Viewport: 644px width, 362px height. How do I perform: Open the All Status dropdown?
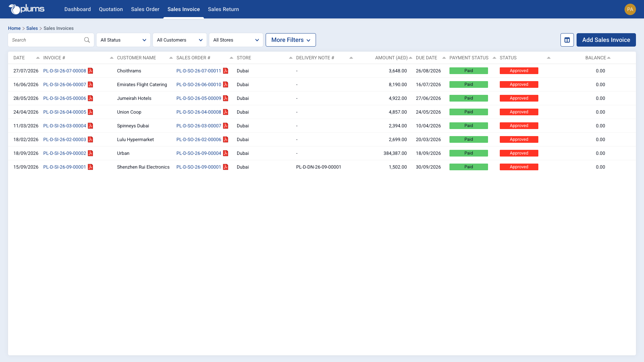coord(123,40)
